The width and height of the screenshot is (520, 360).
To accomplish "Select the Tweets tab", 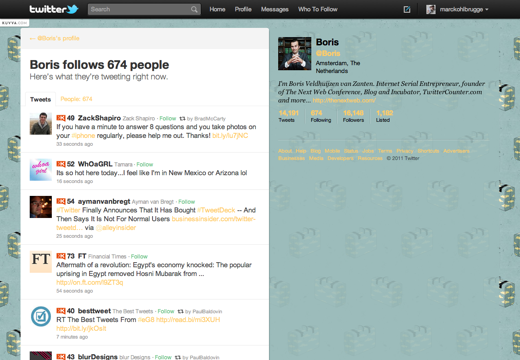I will pos(40,99).
